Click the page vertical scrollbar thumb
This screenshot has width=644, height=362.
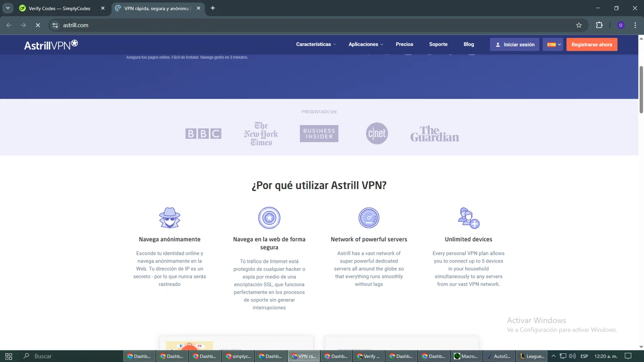click(x=641, y=90)
